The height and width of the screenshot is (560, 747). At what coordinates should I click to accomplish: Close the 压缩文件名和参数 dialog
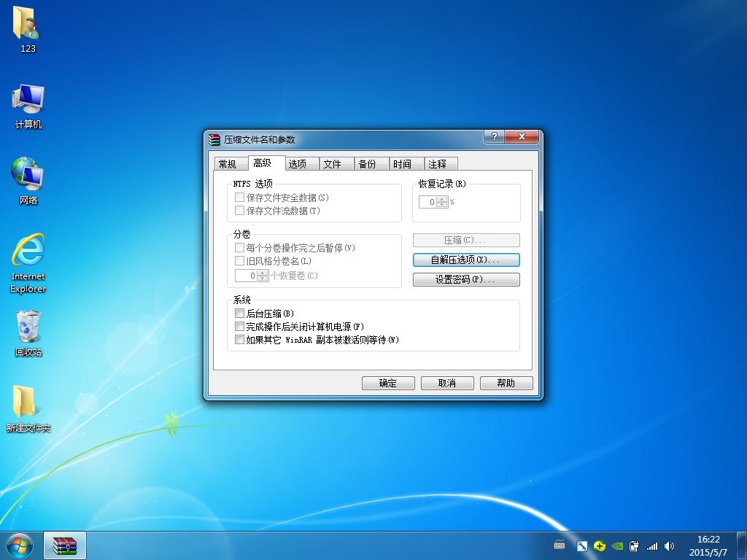click(x=522, y=136)
